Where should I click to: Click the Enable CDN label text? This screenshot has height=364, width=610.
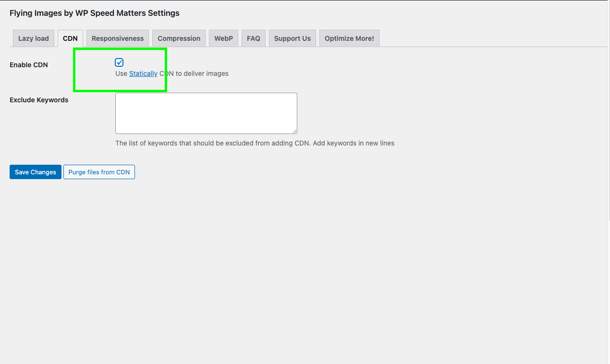click(x=29, y=65)
